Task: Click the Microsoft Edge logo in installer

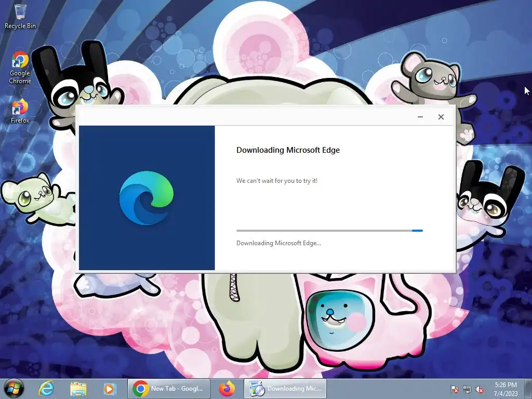Action: click(x=147, y=198)
